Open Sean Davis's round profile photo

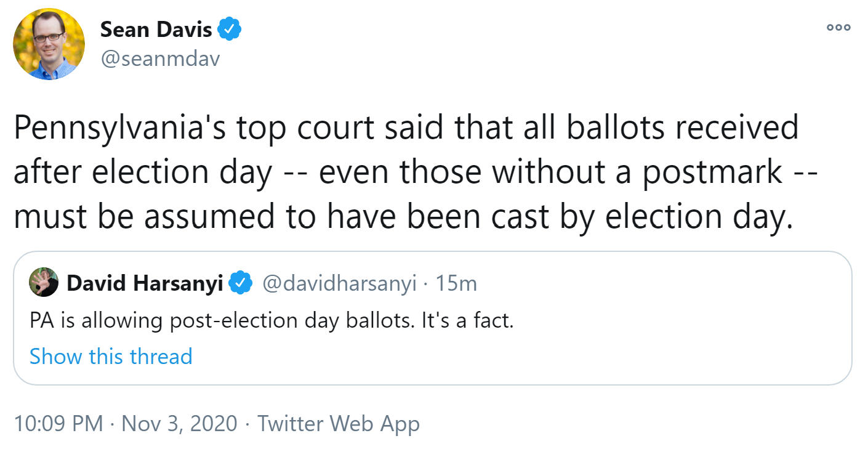pyautogui.click(x=49, y=44)
